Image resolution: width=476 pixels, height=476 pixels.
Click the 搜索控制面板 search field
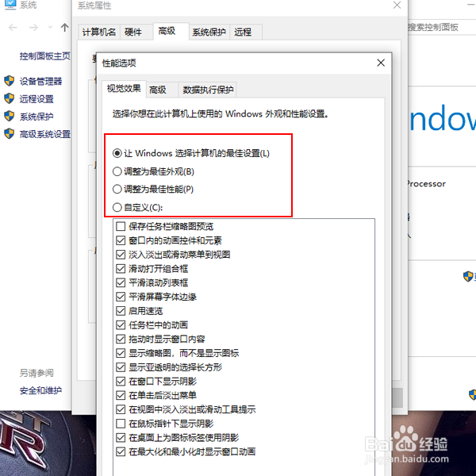(442, 27)
